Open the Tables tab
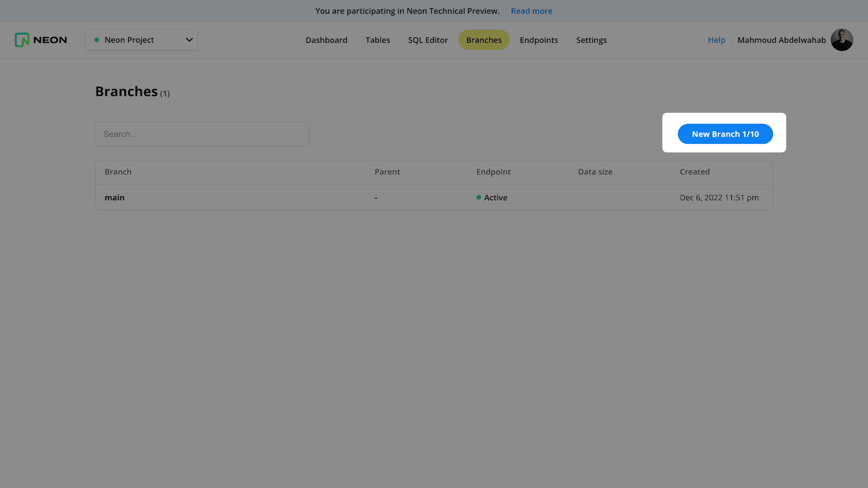868x488 pixels. (378, 40)
